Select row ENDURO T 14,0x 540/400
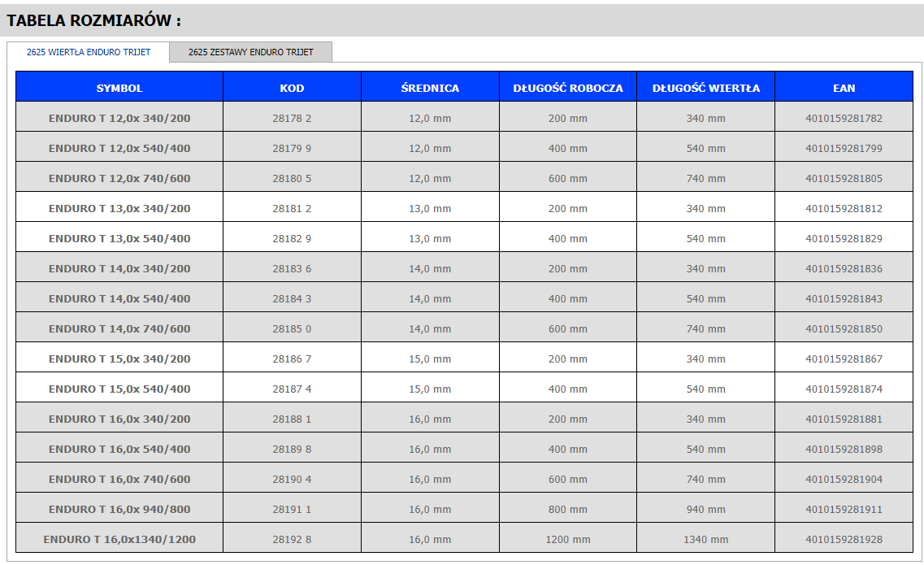The height and width of the screenshot is (565, 924). 464,298
